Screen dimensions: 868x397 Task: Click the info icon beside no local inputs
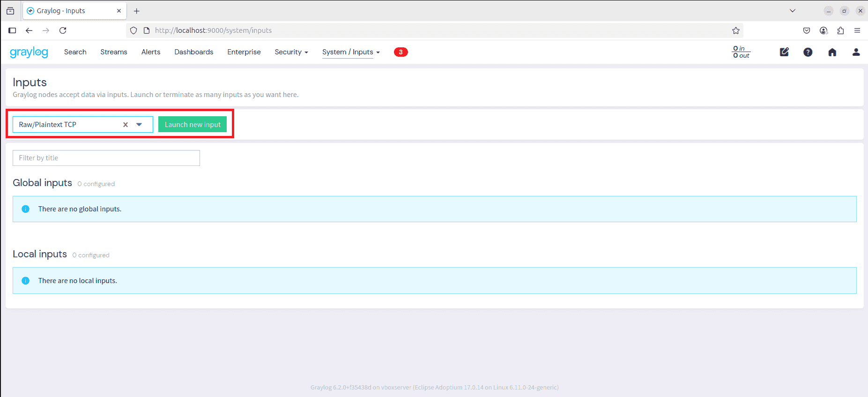click(x=26, y=281)
